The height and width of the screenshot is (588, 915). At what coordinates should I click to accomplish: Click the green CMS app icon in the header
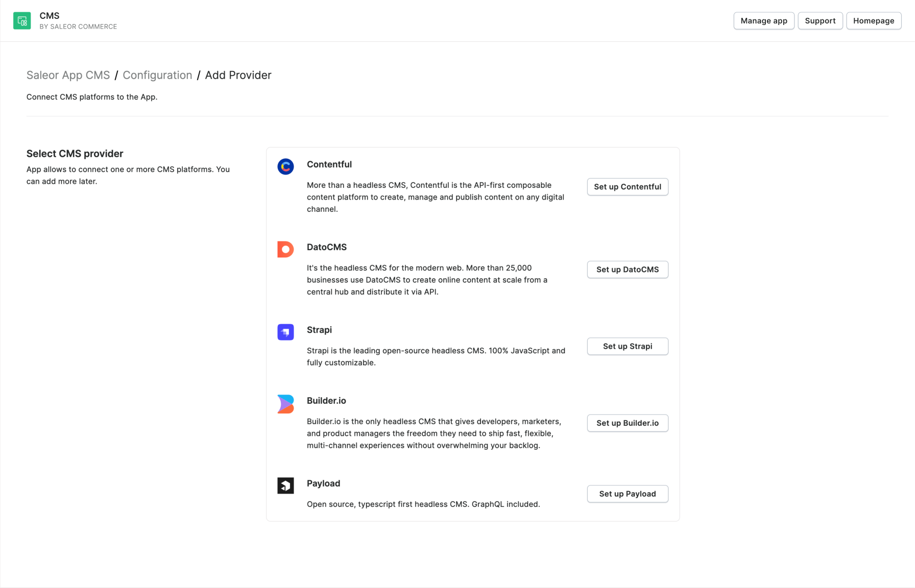tap(22, 20)
